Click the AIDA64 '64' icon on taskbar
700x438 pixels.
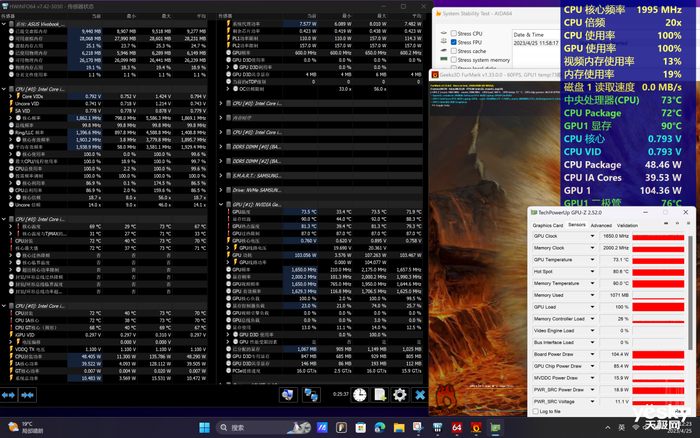tap(457, 428)
